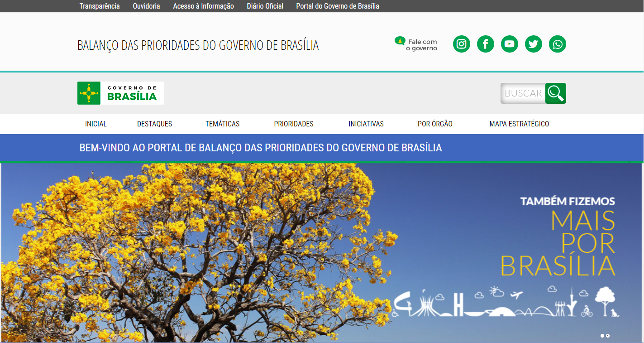Open the PRIORIDADES menu item
Viewport: 644px width, 343px height.
294,124
